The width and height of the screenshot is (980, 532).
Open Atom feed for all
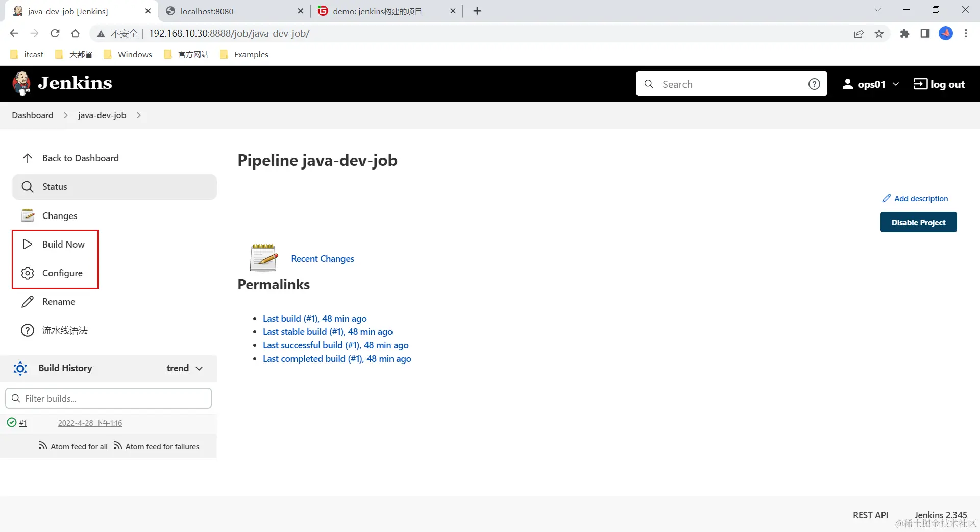(x=79, y=446)
